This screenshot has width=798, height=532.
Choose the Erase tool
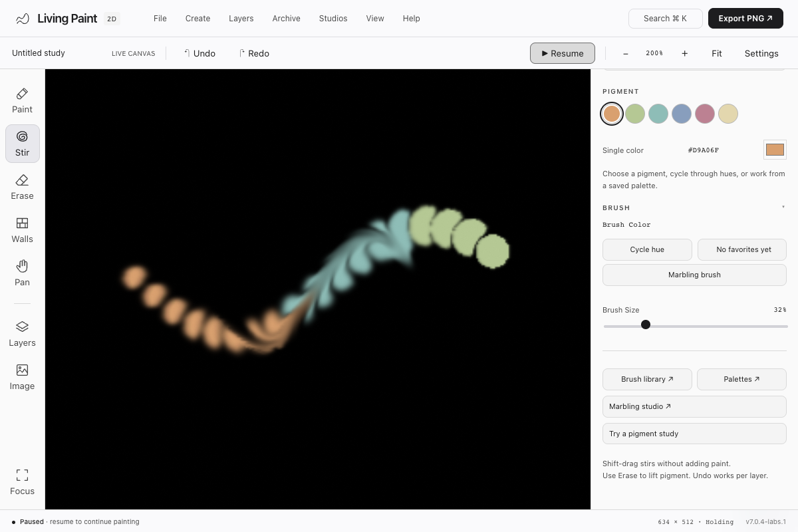[22, 187]
